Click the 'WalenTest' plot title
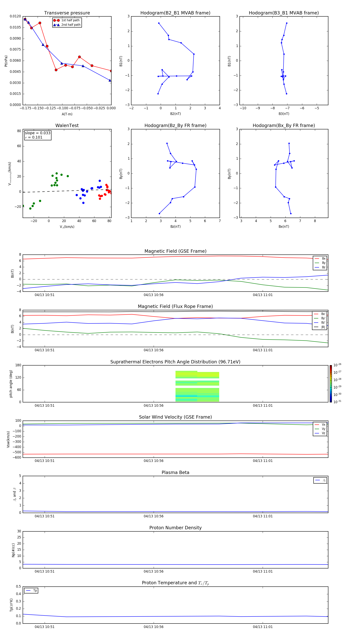 [x=67, y=125]
